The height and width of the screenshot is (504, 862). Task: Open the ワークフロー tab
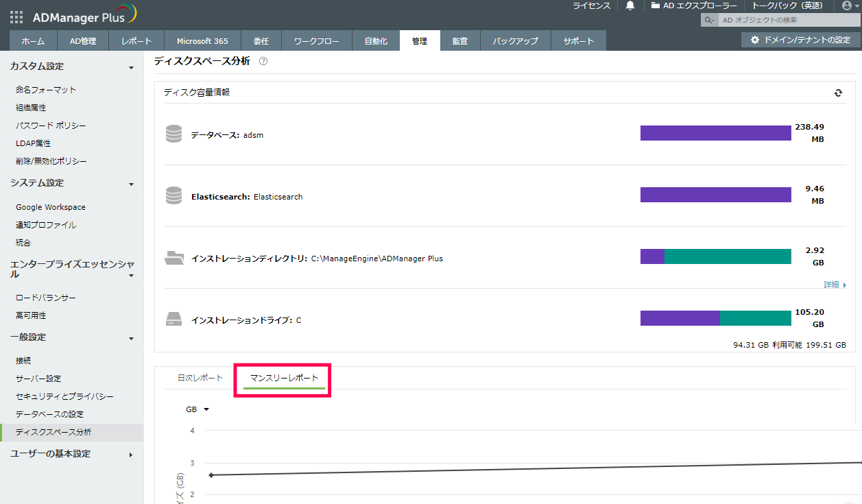tap(316, 41)
